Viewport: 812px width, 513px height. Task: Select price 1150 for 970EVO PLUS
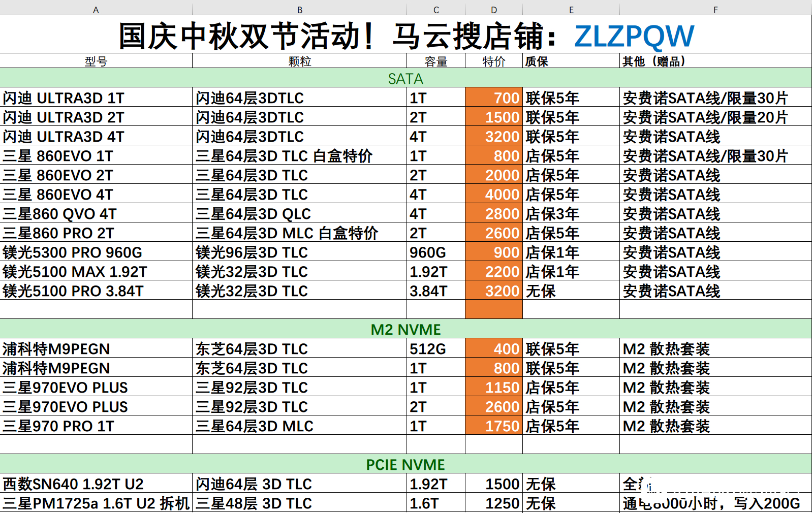click(494, 387)
